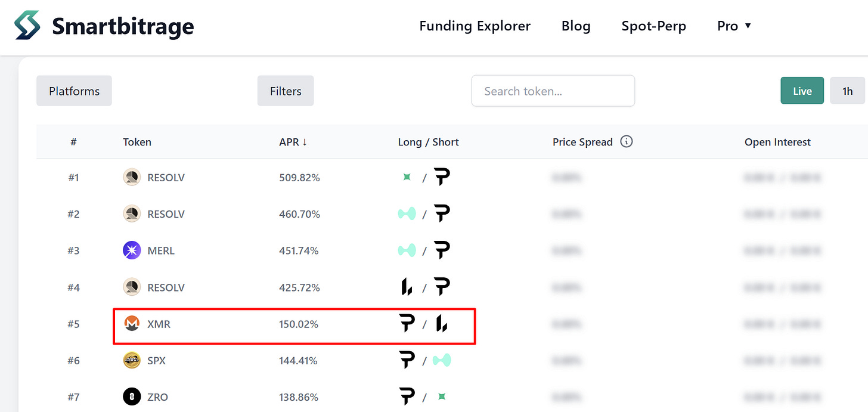This screenshot has width=868, height=412.
Task: Click the MERL token name
Action: pyautogui.click(x=161, y=251)
